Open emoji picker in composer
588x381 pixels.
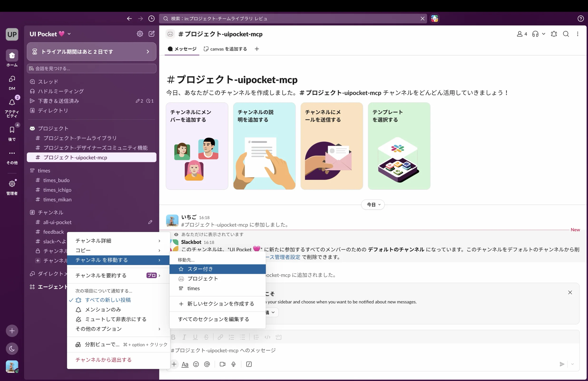coord(196,364)
